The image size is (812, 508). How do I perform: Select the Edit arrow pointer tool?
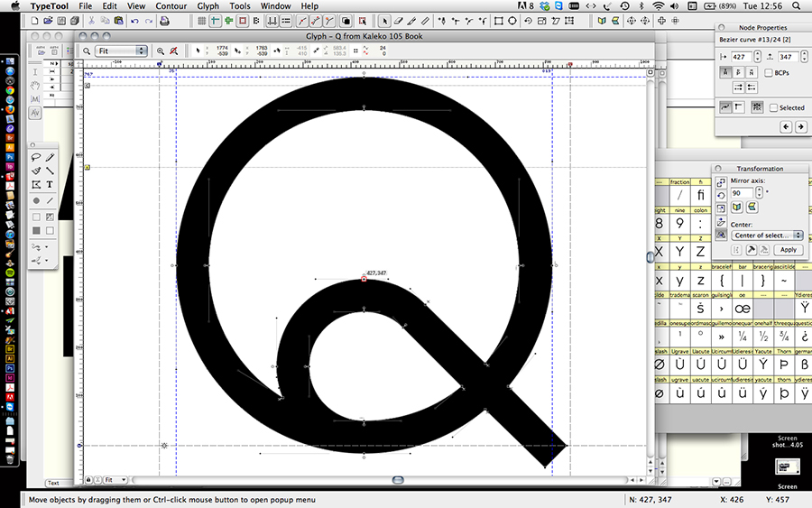click(x=383, y=21)
